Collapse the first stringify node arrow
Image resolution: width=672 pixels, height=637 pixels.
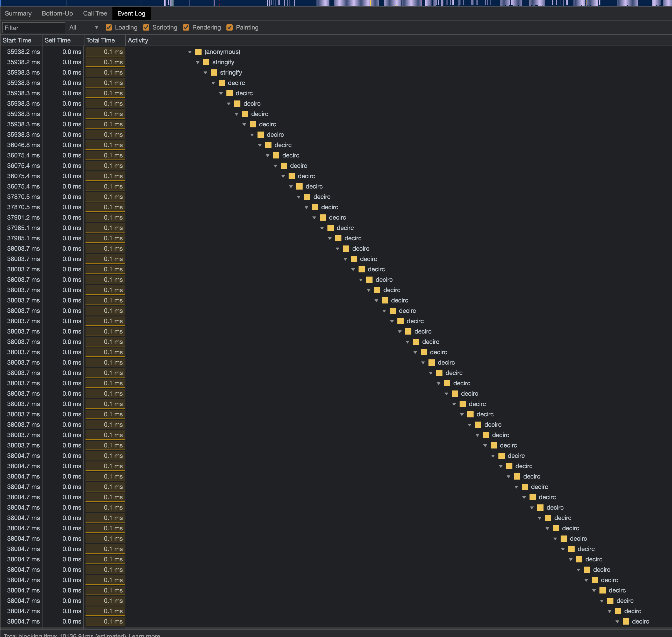(198, 62)
